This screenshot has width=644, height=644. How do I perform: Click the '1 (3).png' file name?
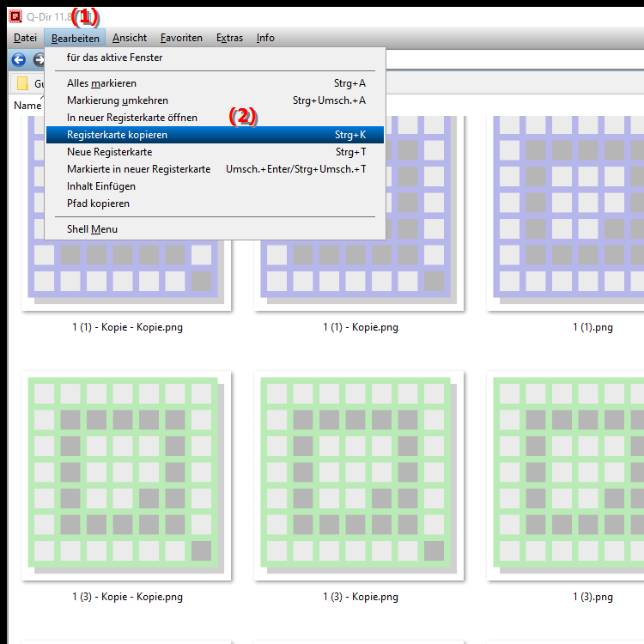(592, 597)
